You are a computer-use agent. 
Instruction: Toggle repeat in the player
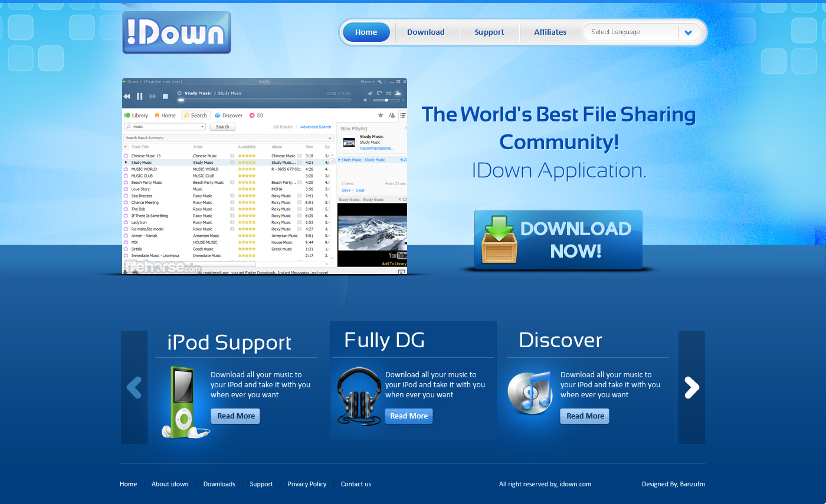pyautogui.click(x=379, y=93)
